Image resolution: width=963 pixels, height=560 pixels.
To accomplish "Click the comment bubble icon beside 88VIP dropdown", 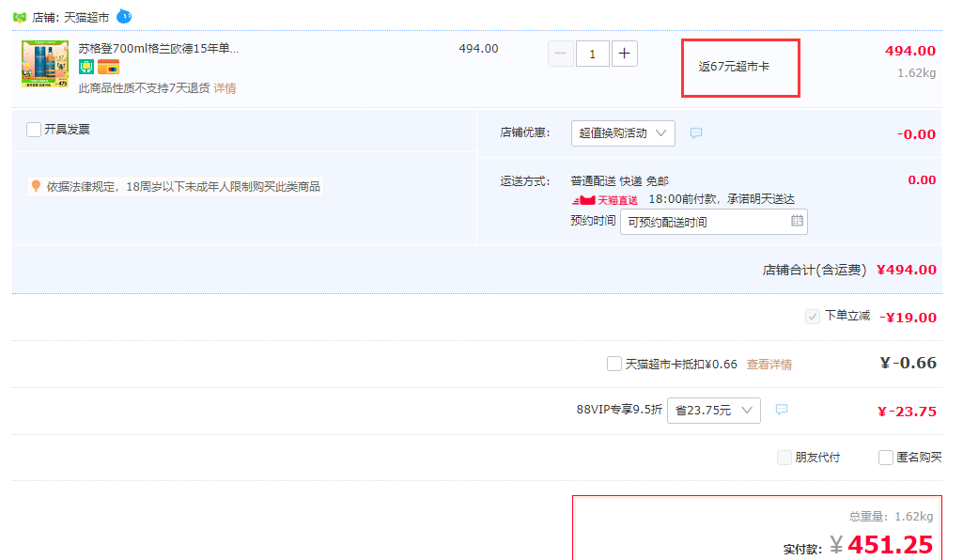I will [782, 410].
